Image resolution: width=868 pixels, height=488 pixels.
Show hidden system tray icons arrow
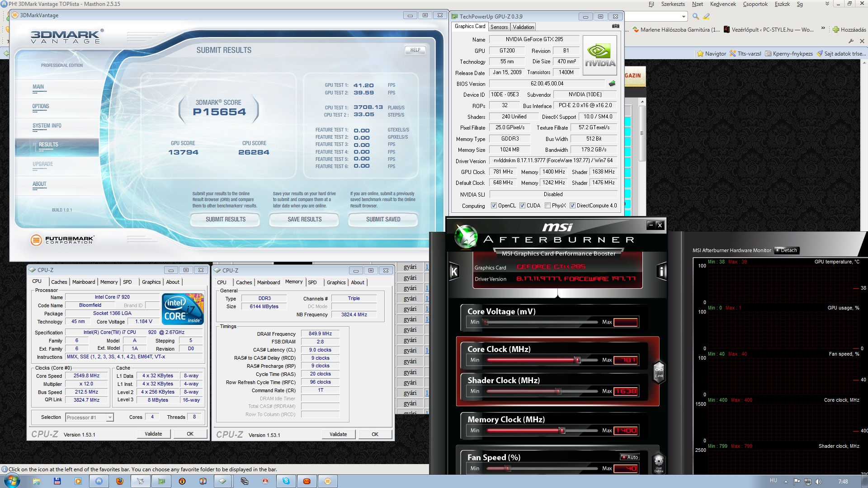pos(786,482)
